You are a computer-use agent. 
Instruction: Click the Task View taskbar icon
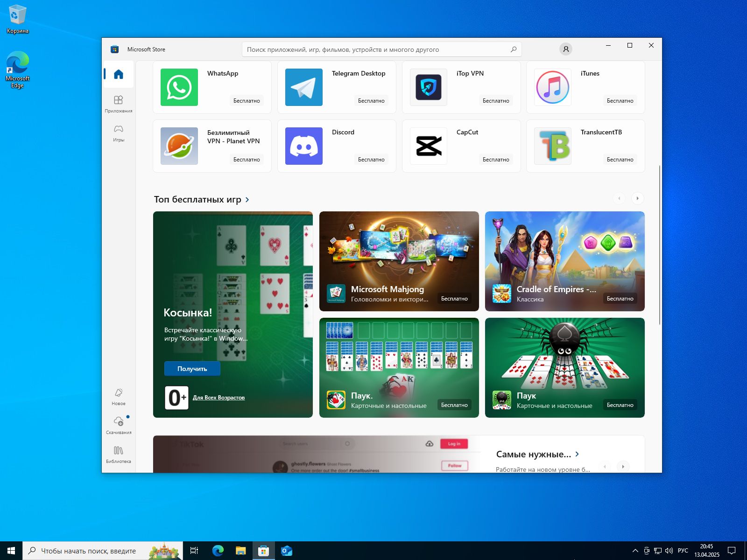(194, 551)
